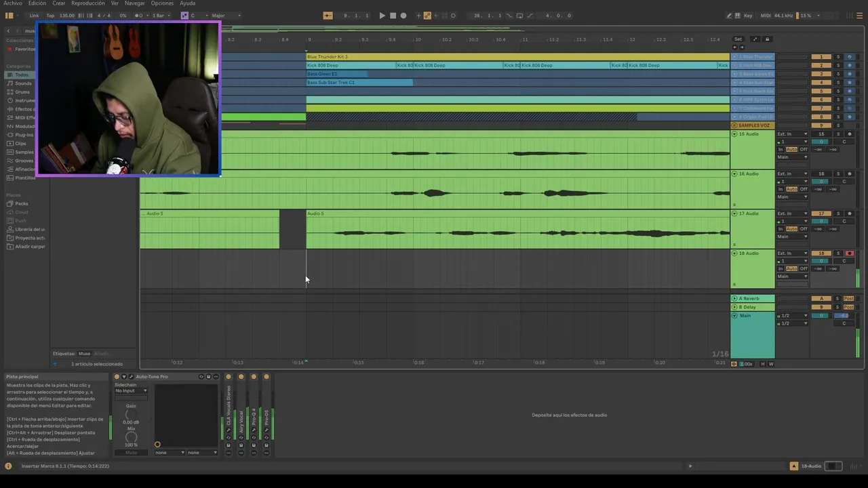This screenshot has width=868, height=488.
Task: Click the Set locator button
Action: [x=738, y=39]
